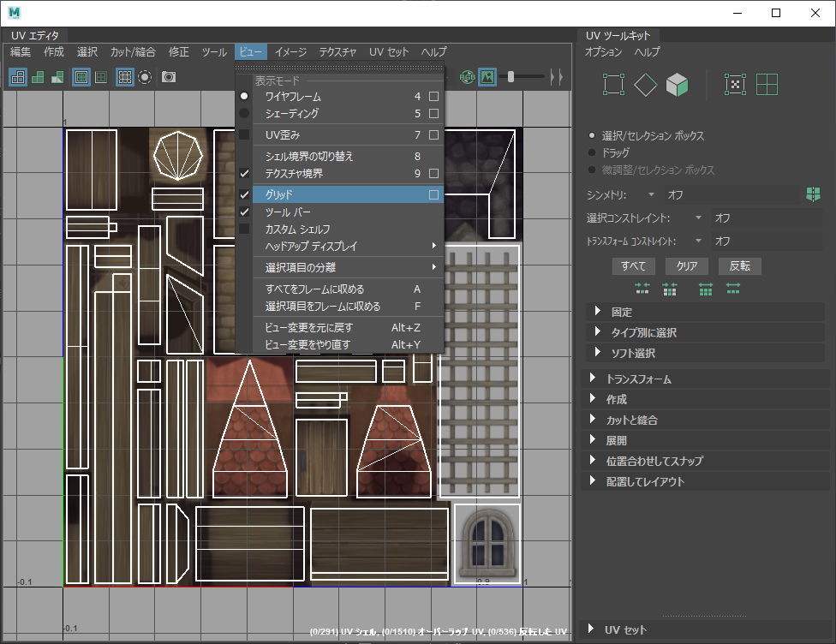Image resolution: width=836 pixels, height=644 pixels.
Task: Open the テクスチャ menu
Action: [337, 51]
